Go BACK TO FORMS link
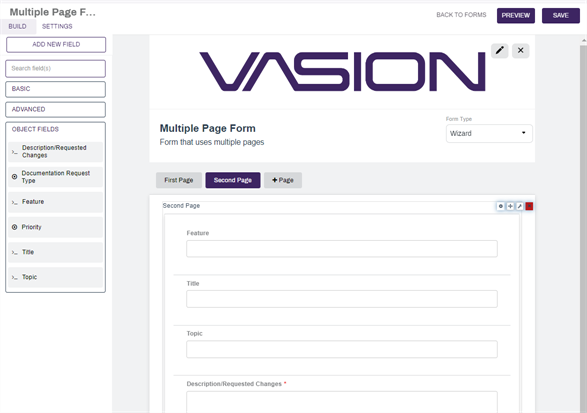The height and width of the screenshot is (413, 587). click(461, 15)
